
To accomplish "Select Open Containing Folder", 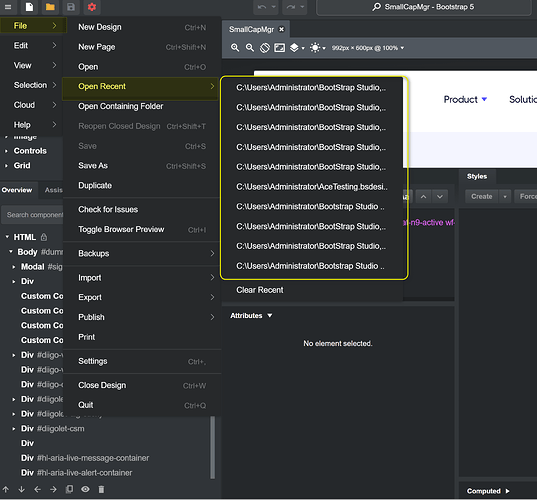I will pyautogui.click(x=142, y=106).
